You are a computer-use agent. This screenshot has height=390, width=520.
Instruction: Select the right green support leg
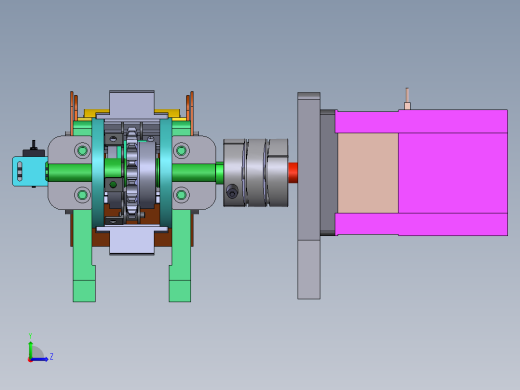[180, 256]
